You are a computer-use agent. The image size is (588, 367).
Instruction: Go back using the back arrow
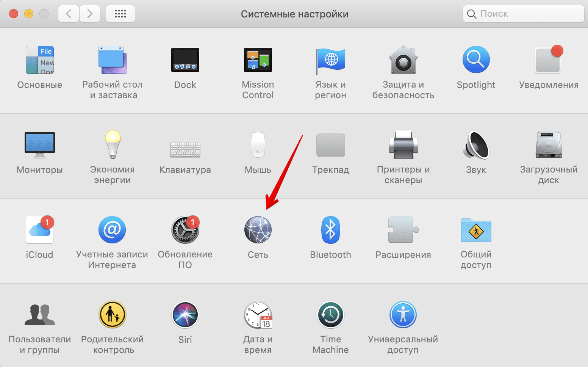(69, 14)
